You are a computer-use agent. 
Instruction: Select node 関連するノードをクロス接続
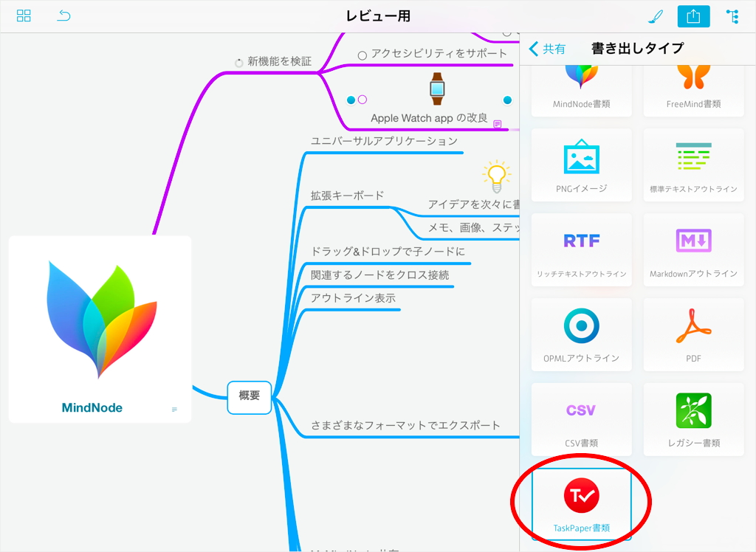tap(380, 275)
